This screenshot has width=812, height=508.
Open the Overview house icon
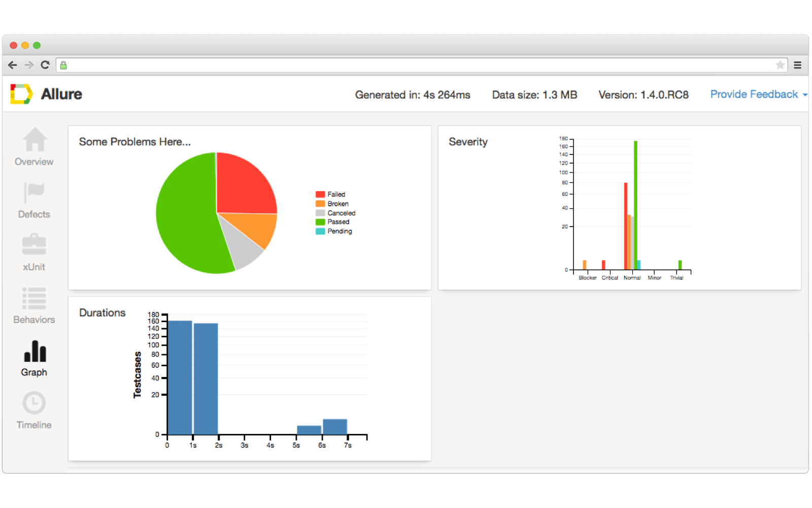[x=35, y=139]
